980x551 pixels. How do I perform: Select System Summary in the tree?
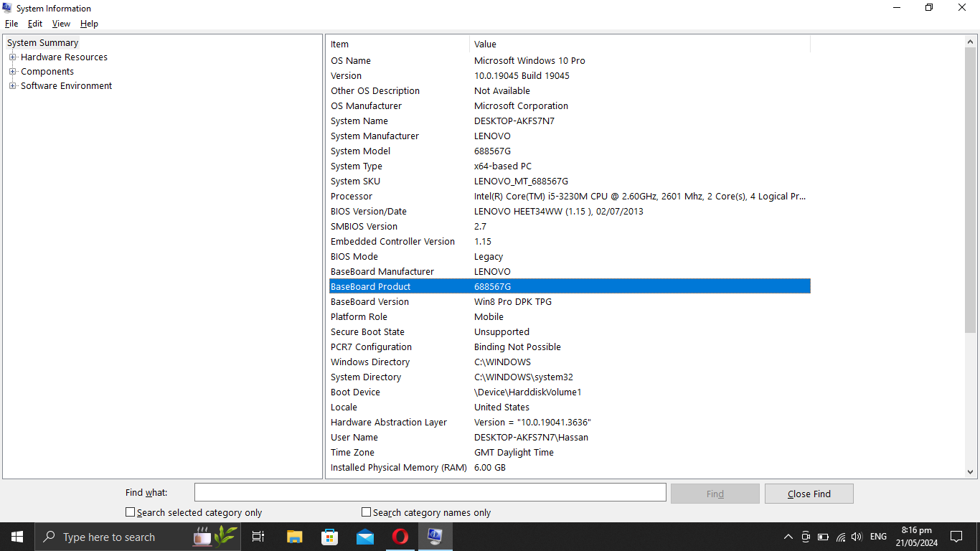click(x=42, y=43)
